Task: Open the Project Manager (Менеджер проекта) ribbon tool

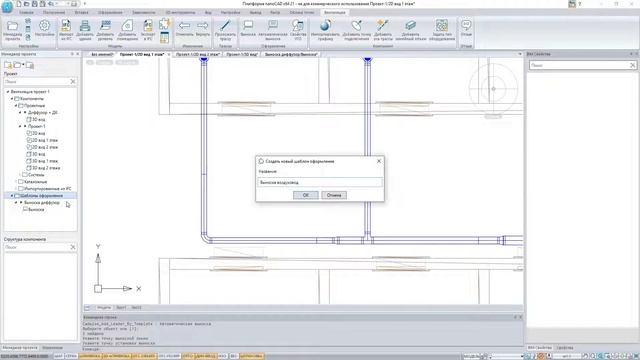Action: tap(12, 31)
